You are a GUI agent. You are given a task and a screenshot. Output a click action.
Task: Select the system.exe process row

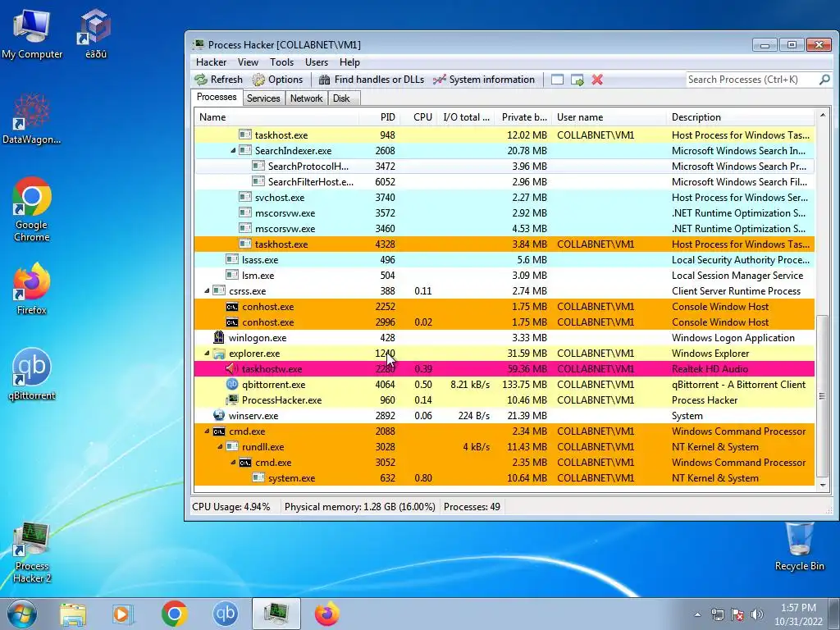(504, 478)
